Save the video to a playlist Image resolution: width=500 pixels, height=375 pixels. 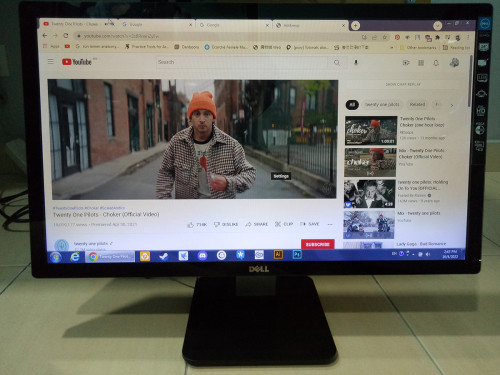310,224
